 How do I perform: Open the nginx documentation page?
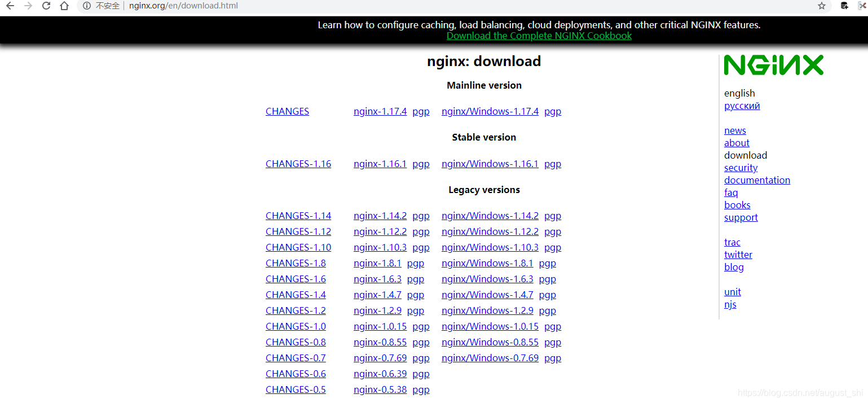pyautogui.click(x=757, y=180)
